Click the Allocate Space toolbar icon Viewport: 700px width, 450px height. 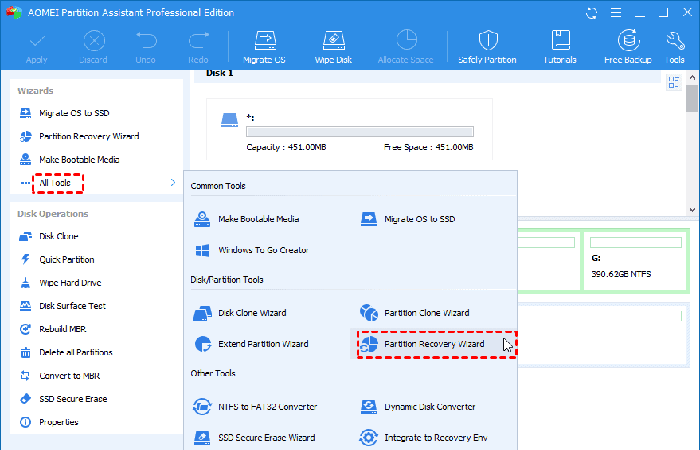[x=406, y=46]
